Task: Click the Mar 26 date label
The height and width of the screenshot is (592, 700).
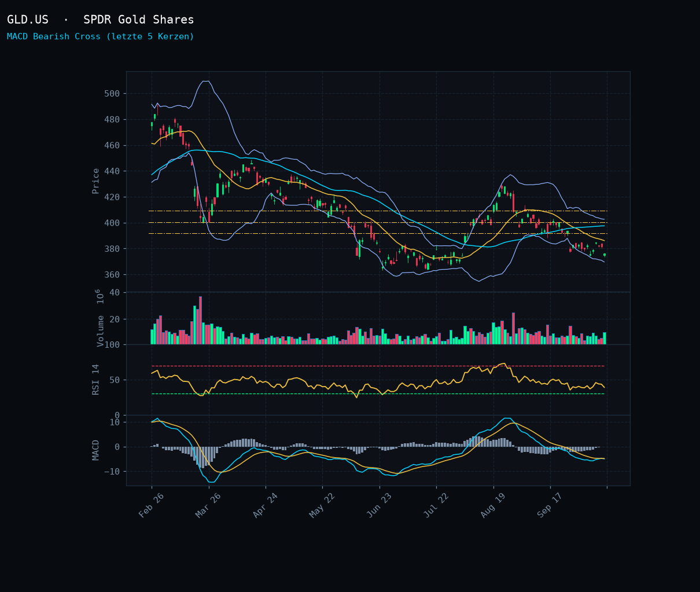Action: 208,505
